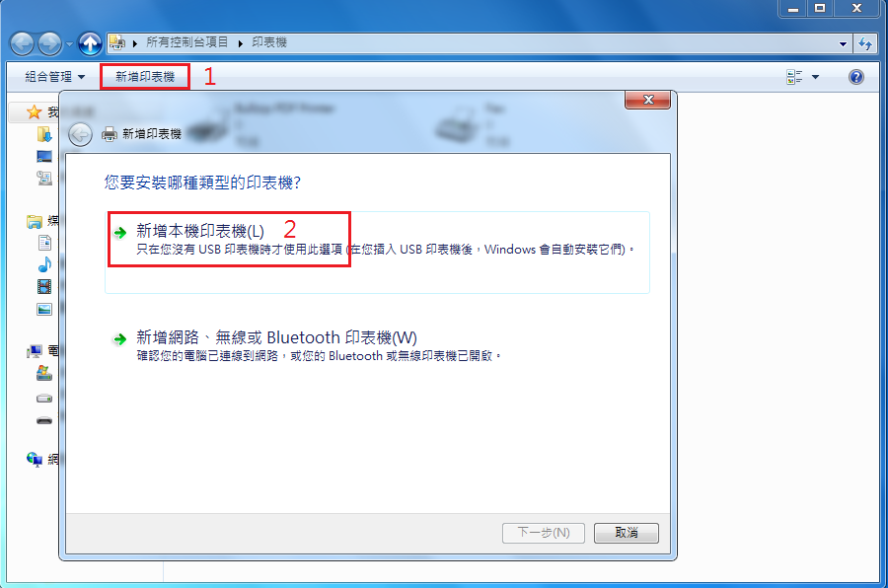
Task: Click the 取消 button
Action: coord(627,533)
